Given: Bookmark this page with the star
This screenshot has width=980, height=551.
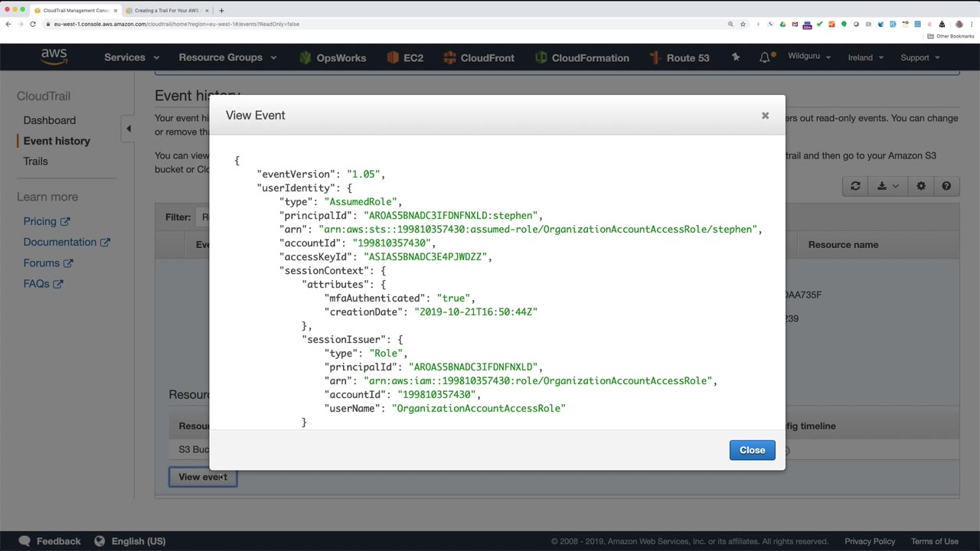Looking at the screenshot, I should pos(743,24).
